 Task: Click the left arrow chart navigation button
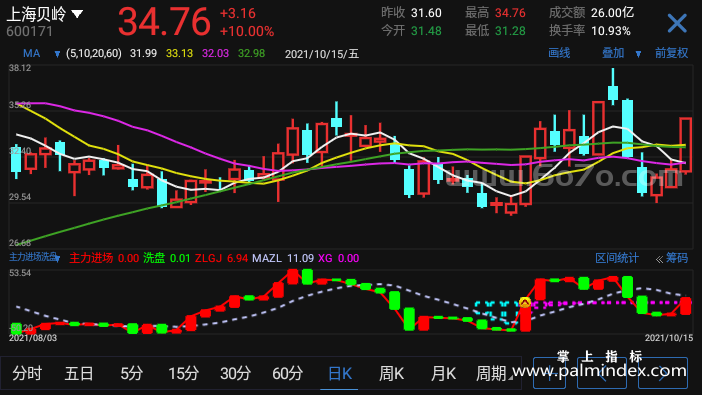tap(602, 373)
